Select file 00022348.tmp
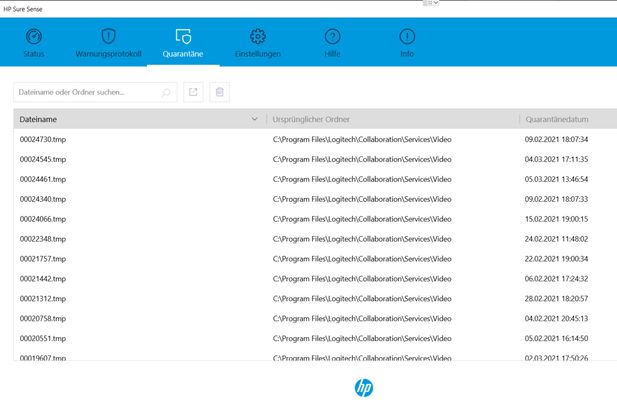This screenshot has width=617, height=407. pos(43,239)
